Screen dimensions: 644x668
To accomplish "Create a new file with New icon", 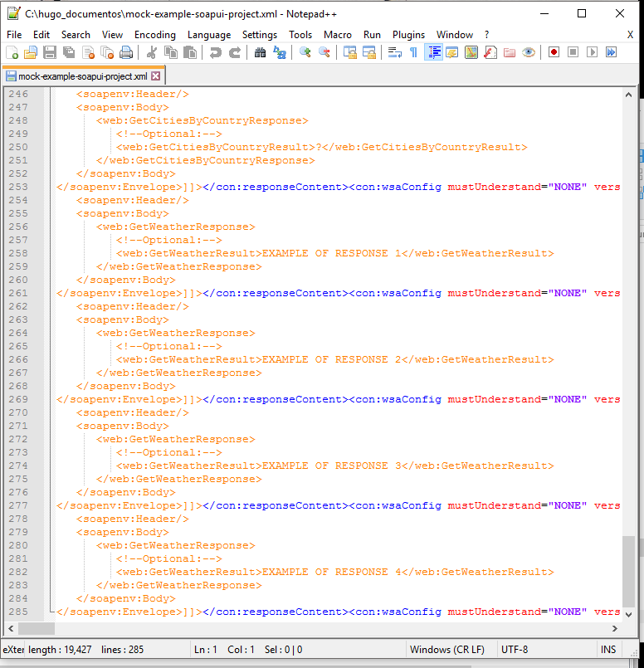I will click(12, 52).
